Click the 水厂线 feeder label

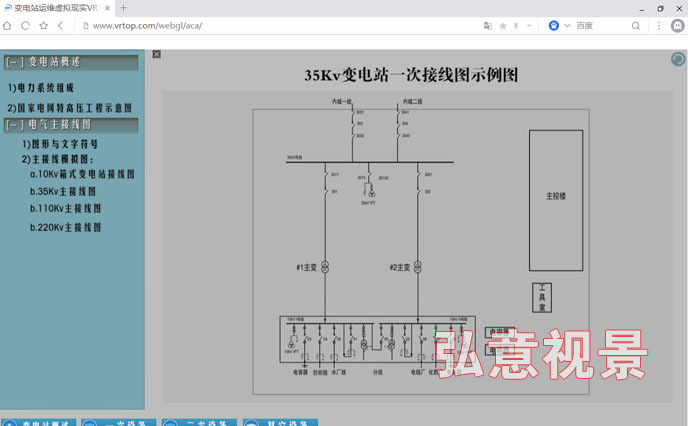coord(339,372)
